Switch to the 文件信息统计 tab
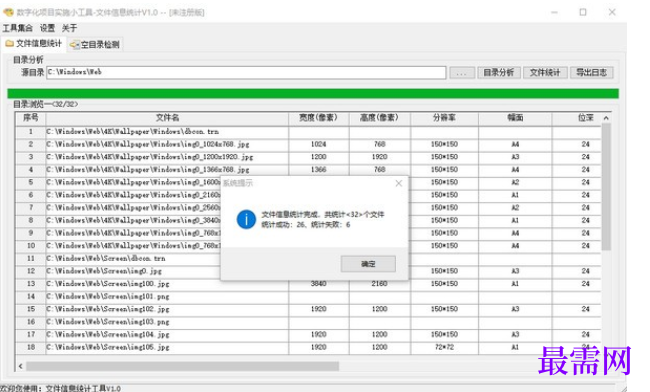Image resolution: width=650 pixels, height=392 pixels. click(x=34, y=44)
